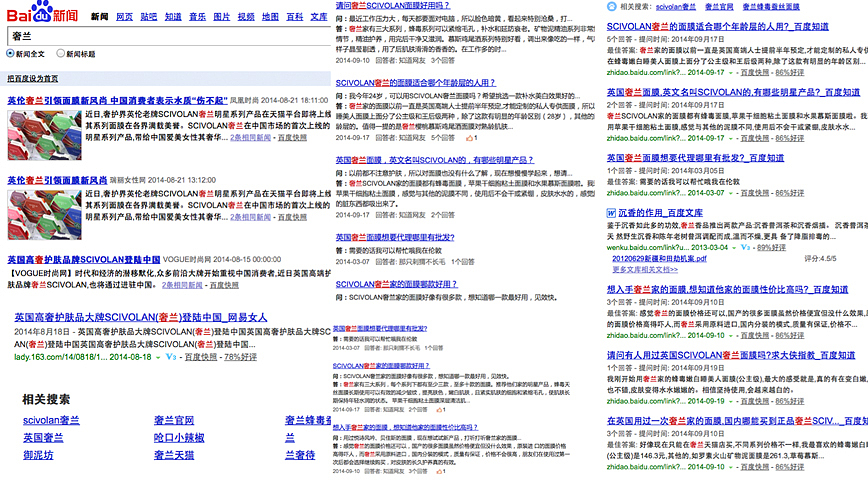This screenshot has width=868, height=481.
Task: Open related search 呛口小辣椒
Action: pos(179,438)
